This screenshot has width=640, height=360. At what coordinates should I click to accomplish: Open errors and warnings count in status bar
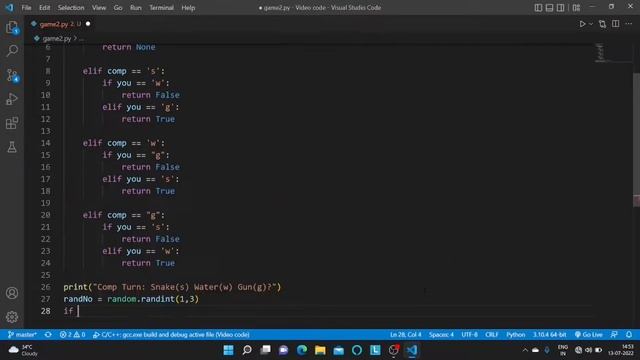72,335
